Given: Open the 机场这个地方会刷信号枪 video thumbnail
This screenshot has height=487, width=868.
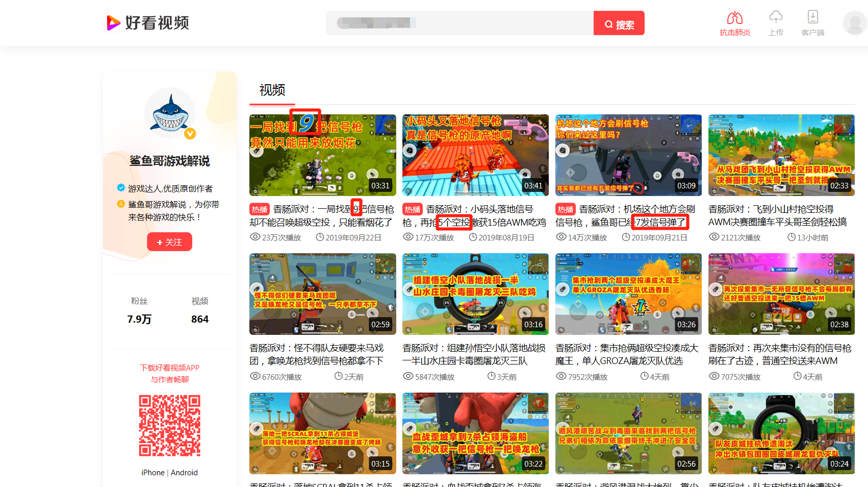Looking at the screenshot, I should pos(629,155).
